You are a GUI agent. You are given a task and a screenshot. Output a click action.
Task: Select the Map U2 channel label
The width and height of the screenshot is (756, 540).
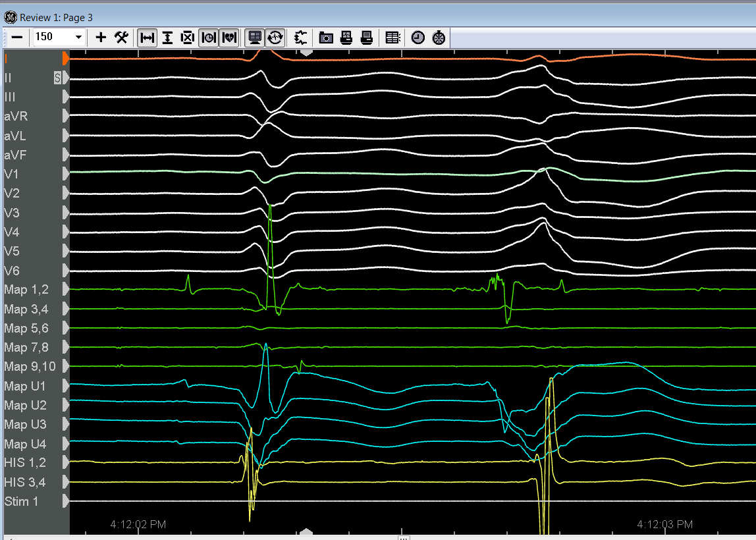pyautogui.click(x=25, y=406)
